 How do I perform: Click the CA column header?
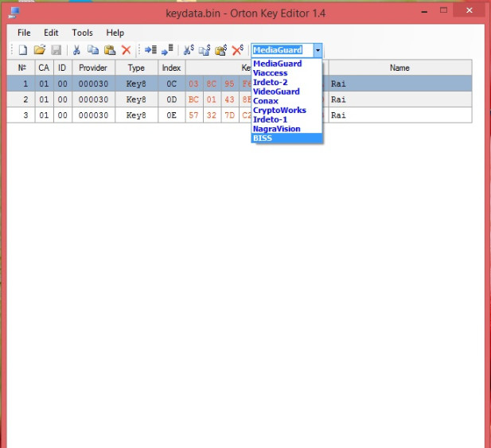44,68
